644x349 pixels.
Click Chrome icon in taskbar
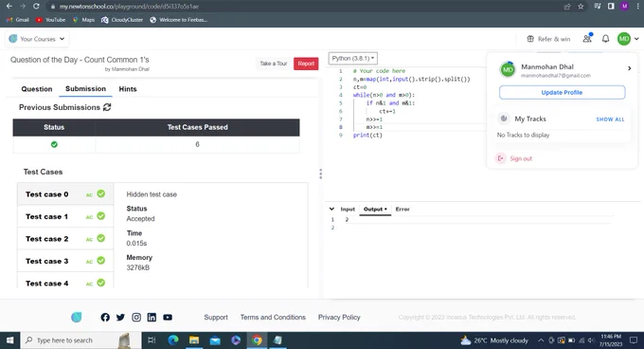click(x=257, y=340)
